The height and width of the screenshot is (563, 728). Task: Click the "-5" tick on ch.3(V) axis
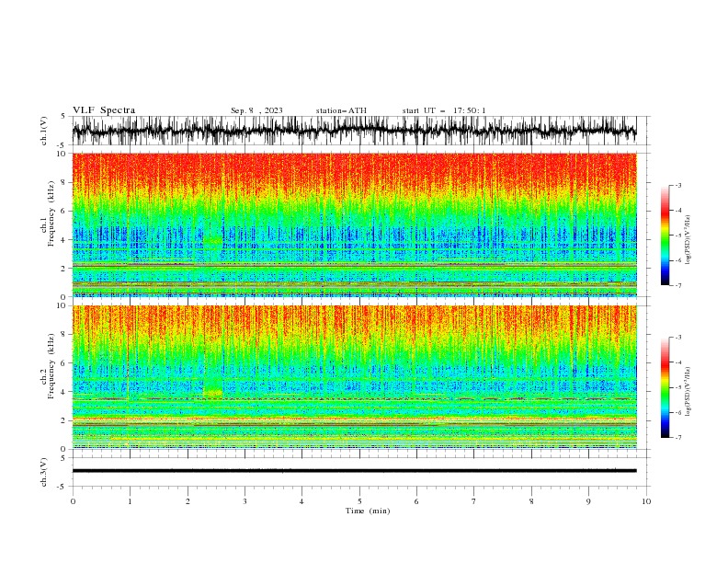click(x=62, y=487)
